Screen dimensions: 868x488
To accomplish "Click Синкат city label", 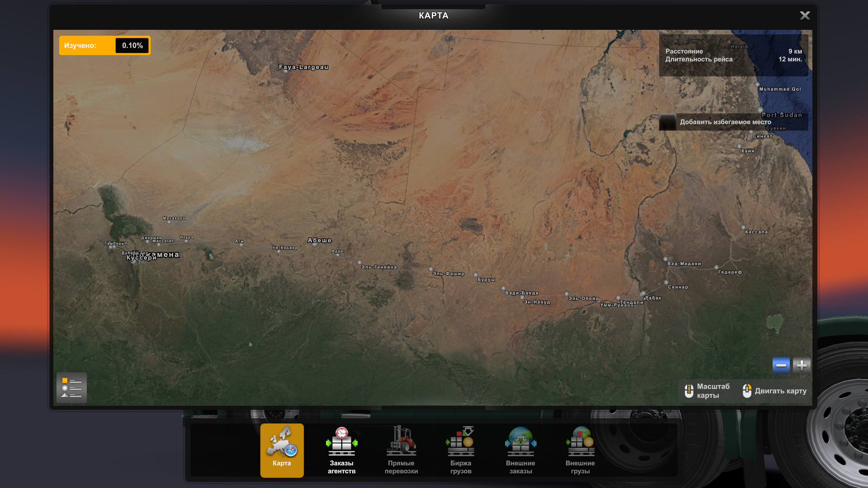I will click(762, 136).
